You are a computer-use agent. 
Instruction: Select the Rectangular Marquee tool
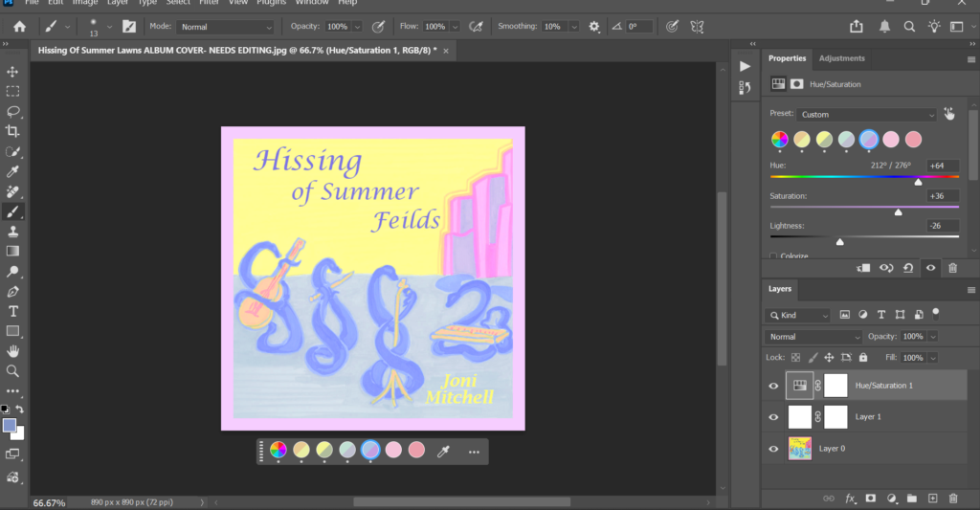(12, 91)
